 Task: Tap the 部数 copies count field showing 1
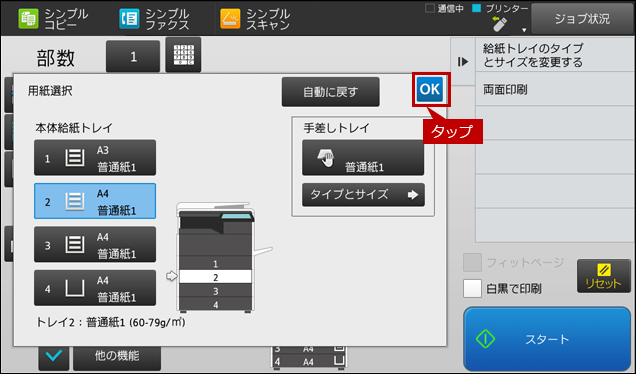(x=133, y=56)
